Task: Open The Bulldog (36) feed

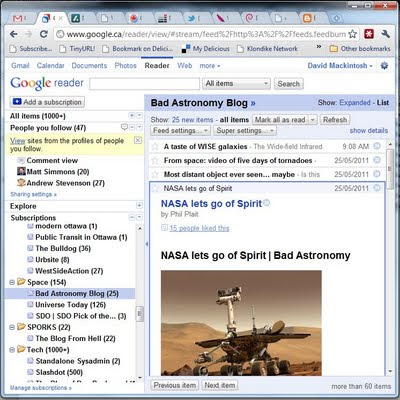Action: click(63, 249)
